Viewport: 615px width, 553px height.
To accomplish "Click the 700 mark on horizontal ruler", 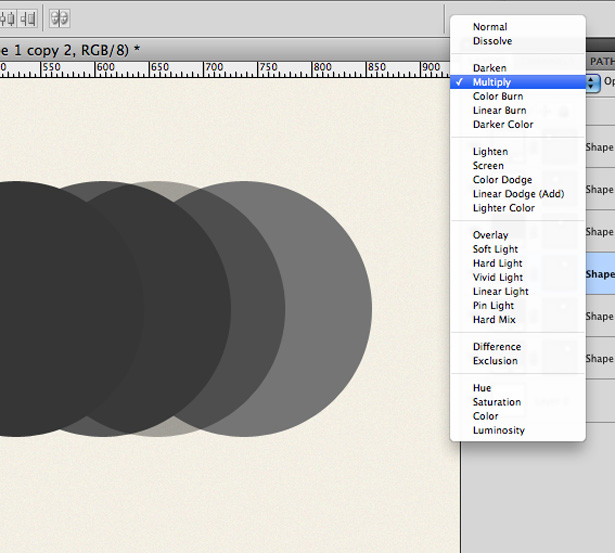I will [x=214, y=67].
